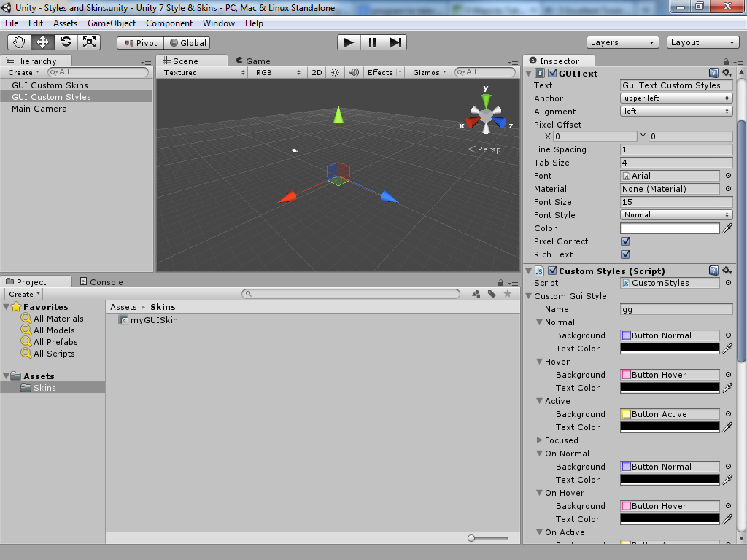Open the Alignment left dropdown
Image resolution: width=747 pixels, height=560 pixels.
676,111
